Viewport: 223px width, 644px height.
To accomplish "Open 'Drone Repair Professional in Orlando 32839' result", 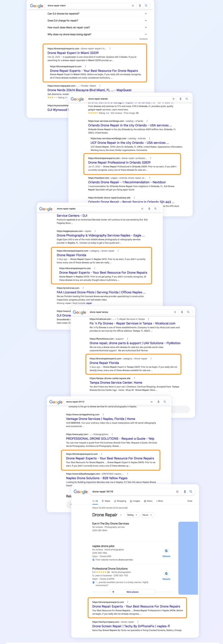I will [x=119, y=162].
